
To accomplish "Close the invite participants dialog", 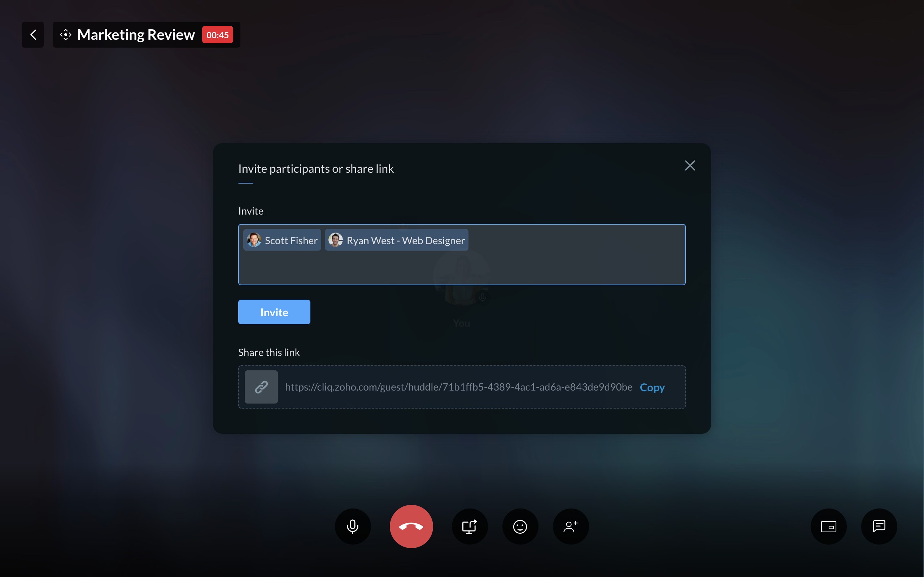I will click(689, 165).
